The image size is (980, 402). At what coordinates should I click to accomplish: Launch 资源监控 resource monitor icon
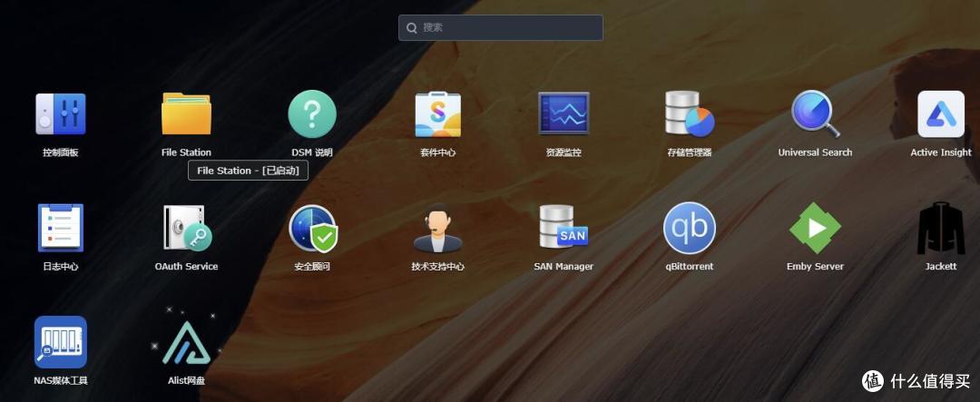[x=563, y=113]
